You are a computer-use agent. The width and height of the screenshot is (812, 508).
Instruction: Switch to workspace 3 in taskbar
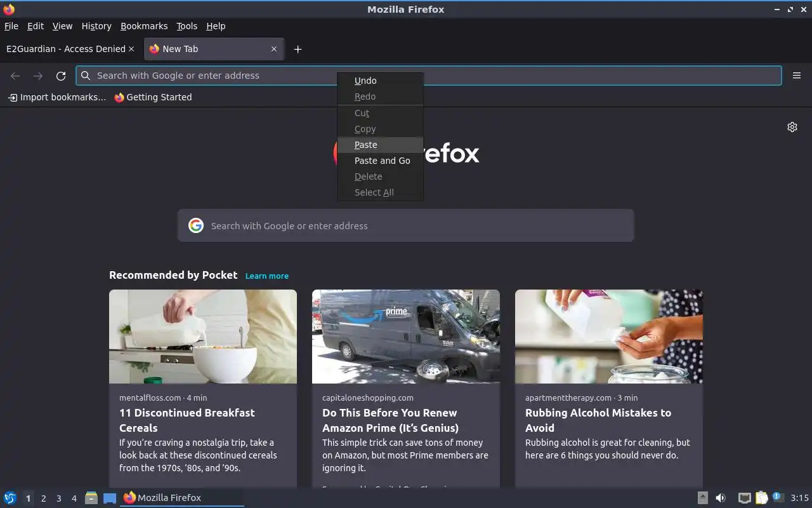click(58, 498)
